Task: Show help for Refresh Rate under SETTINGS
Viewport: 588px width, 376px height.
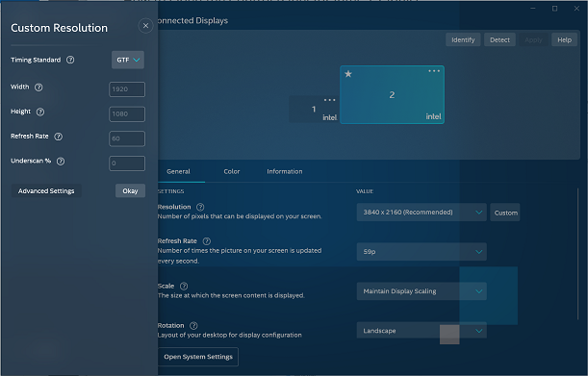Action: [x=206, y=241]
